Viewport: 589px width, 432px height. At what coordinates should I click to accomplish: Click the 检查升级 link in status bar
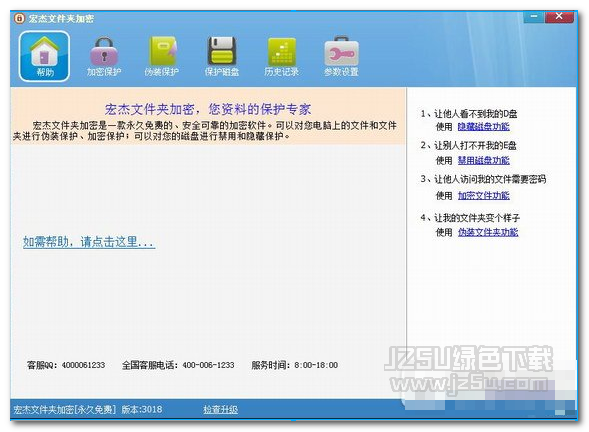pyautogui.click(x=220, y=409)
